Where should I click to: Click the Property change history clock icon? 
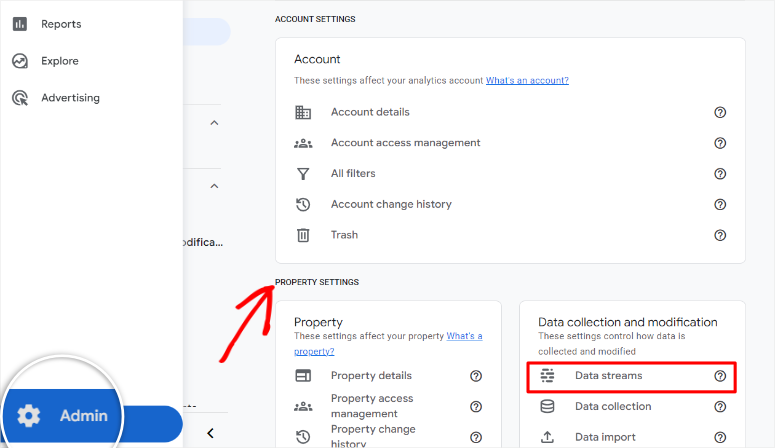click(303, 437)
